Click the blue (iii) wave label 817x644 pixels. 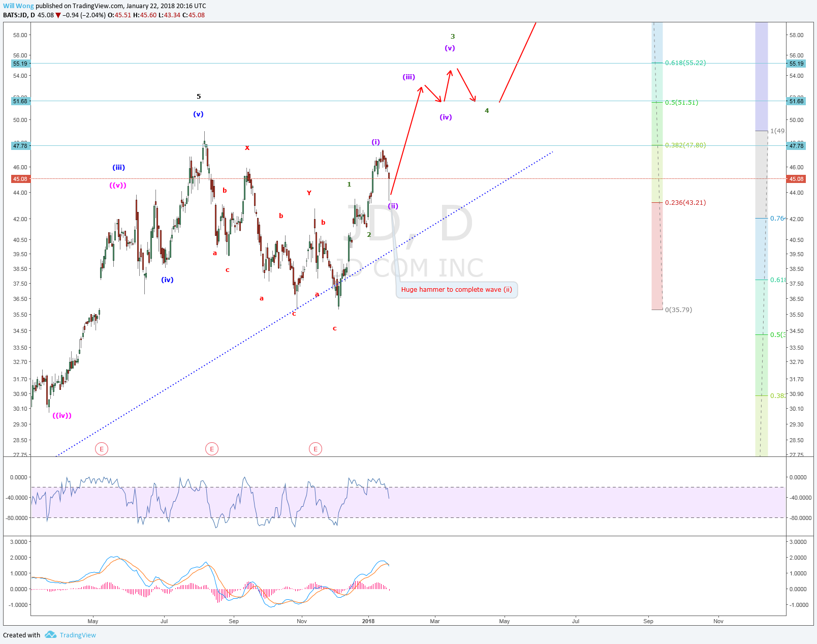(118, 168)
